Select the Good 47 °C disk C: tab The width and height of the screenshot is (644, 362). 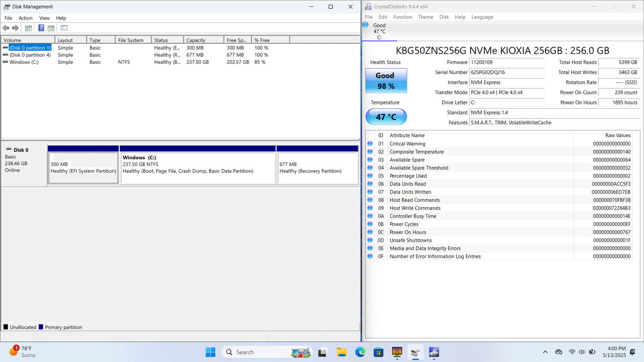click(379, 31)
